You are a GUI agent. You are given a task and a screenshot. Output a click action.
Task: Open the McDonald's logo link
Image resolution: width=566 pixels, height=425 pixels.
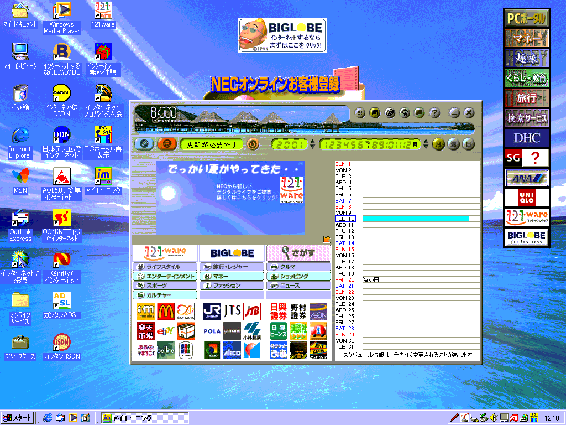pos(166,311)
